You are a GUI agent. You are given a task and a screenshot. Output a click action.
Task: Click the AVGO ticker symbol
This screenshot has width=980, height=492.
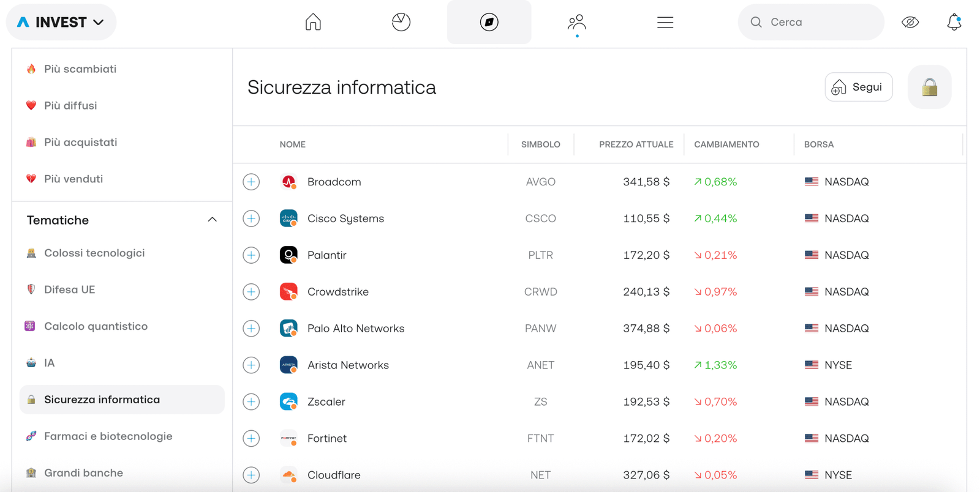[541, 182]
